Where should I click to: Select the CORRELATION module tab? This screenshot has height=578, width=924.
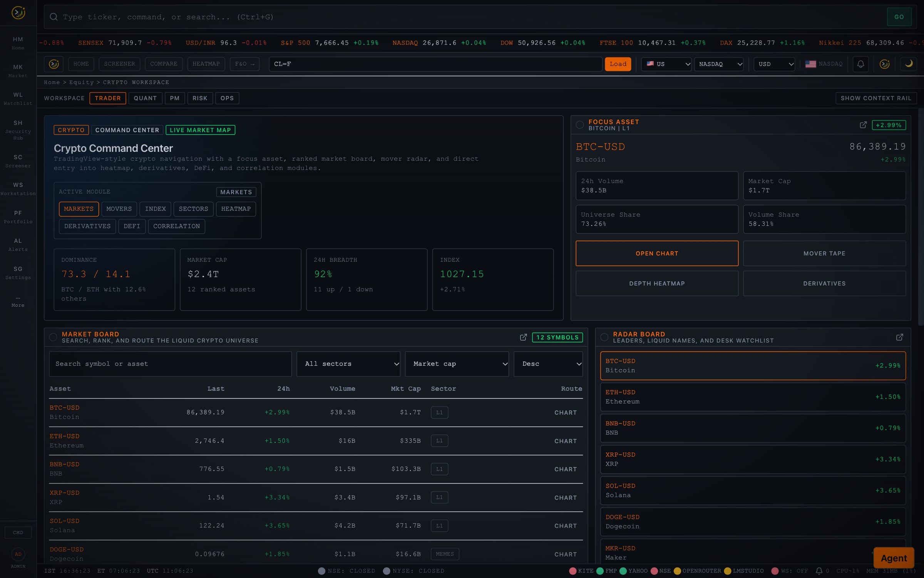[x=177, y=226]
